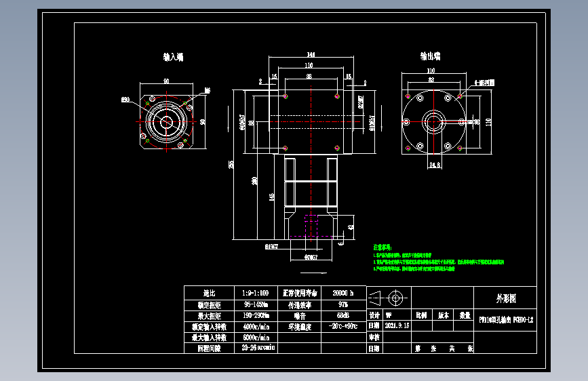Screen dimensions: 588x381
Task: Select the 输出端 view title text
Action: [x=430, y=56]
